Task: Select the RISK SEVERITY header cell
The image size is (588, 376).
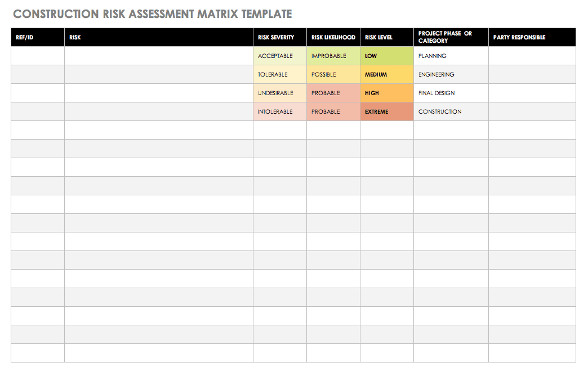Action: click(278, 37)
